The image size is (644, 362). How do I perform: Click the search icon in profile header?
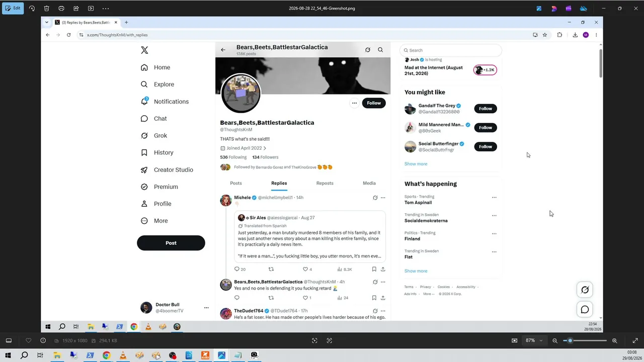pyautogui.click(x=380, y=50)
